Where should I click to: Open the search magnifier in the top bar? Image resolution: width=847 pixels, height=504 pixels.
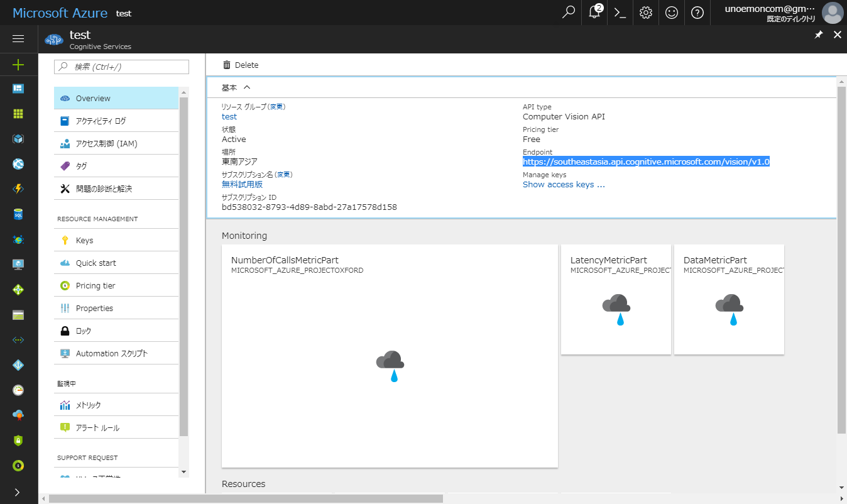[x=568, y=13]
